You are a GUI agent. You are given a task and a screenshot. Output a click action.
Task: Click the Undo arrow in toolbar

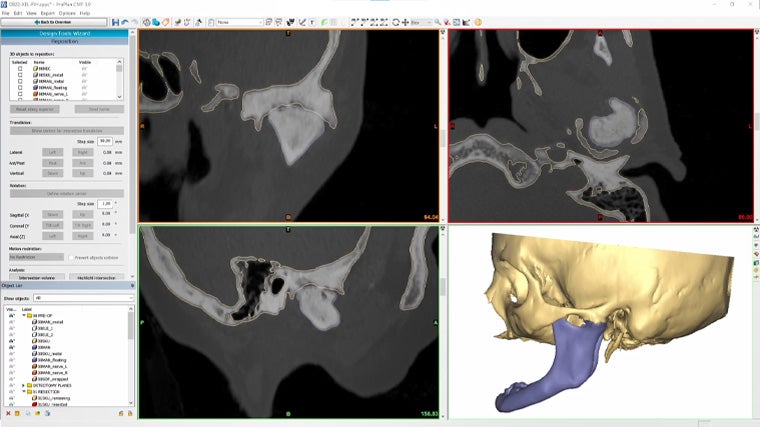[125, 22]
